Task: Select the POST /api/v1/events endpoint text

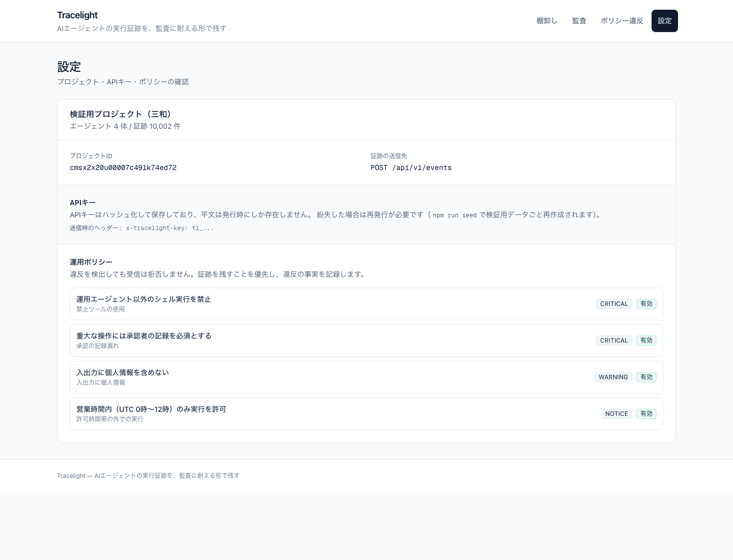Action: [411, 167]
